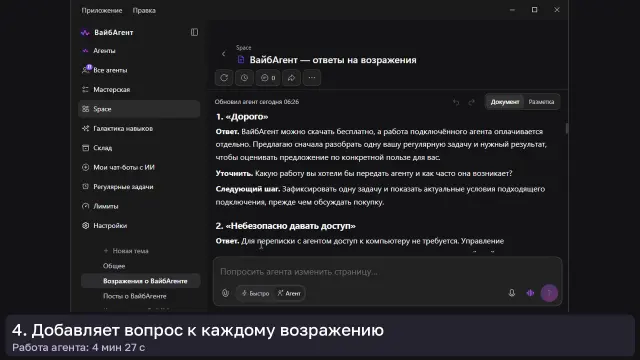Viewport: 640px width, 360px height.
Task: Click the document vertical scrollbar
Action: coord(567,128)
